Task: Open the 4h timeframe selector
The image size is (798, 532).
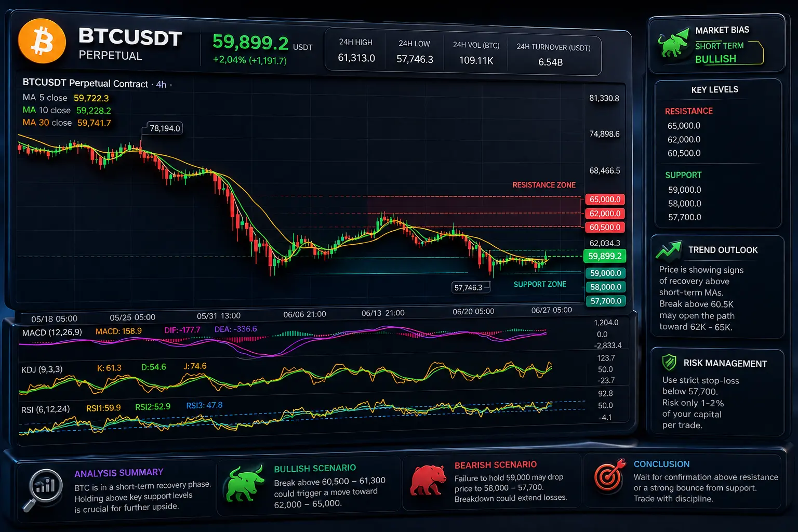Action: point(161,84)
